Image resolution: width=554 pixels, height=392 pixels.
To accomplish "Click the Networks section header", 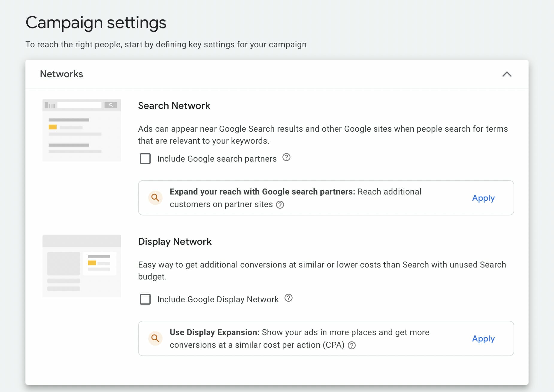I will click(x=61, y=74).
